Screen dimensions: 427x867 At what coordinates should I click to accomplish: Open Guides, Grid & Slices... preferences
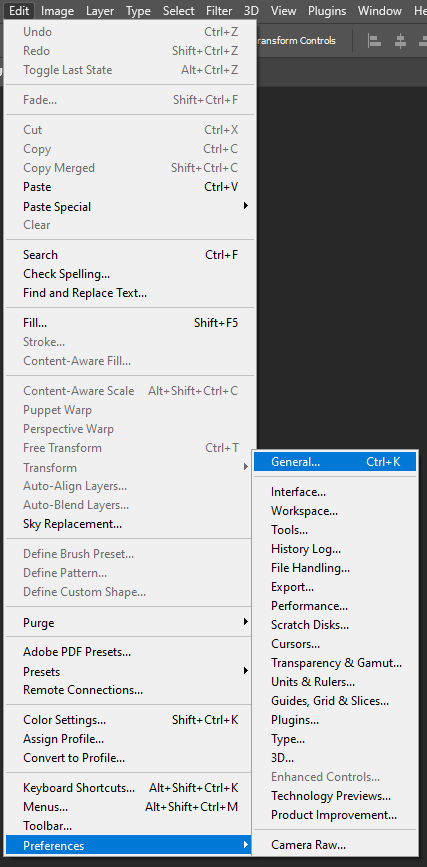[335, 701]
